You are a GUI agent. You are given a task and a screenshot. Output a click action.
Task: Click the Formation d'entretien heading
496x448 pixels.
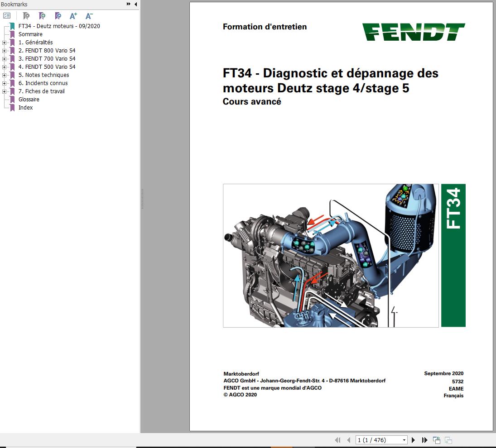point(265,27)
